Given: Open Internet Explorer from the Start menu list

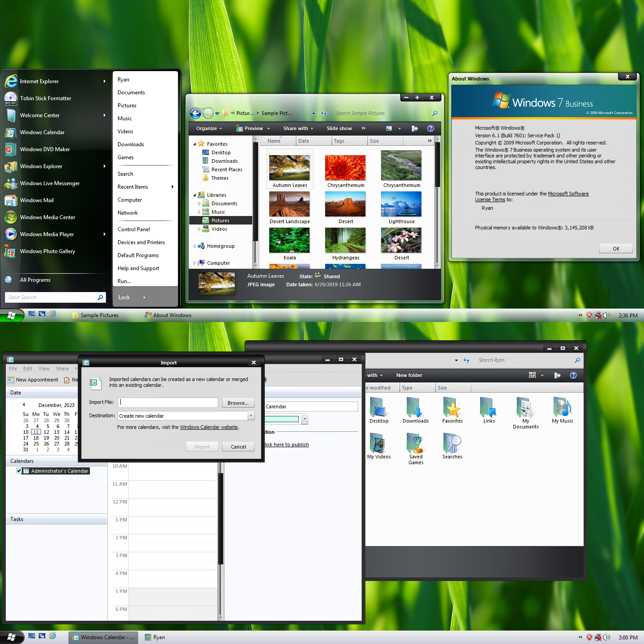Looking at the screenshot, I should pos(55,81).
